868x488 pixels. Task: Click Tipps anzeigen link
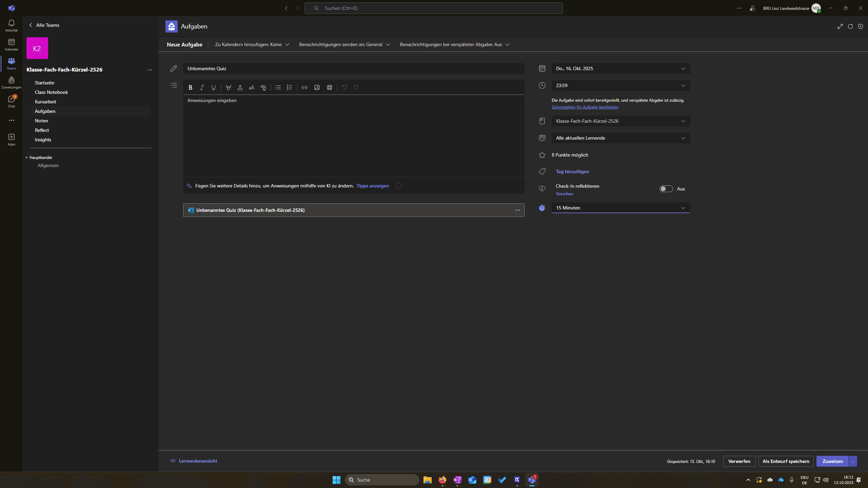373,186
